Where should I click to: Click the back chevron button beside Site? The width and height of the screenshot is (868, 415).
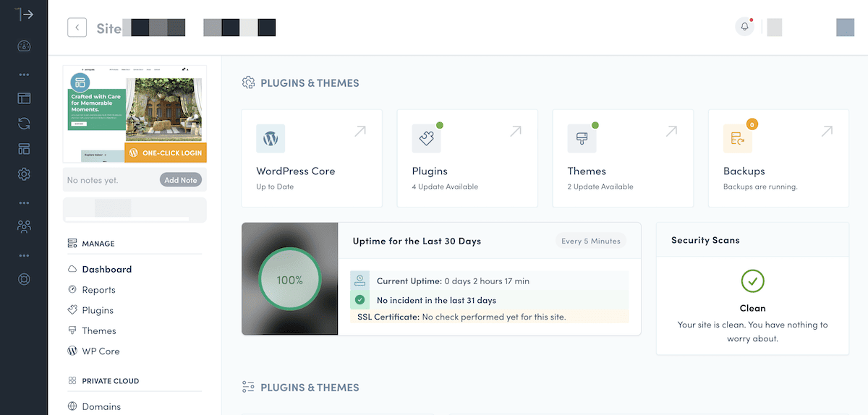[77, 27]
